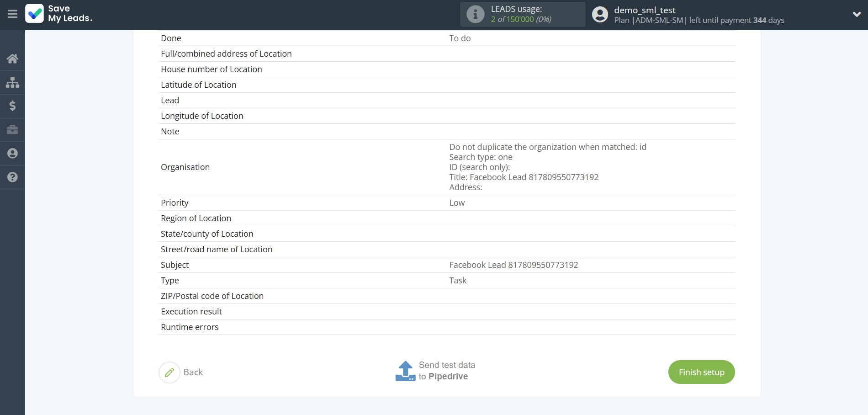This screenshot has height=415, width=868.
Task: Click the dollar billing icon in sidebar
Action: [12, 106]
